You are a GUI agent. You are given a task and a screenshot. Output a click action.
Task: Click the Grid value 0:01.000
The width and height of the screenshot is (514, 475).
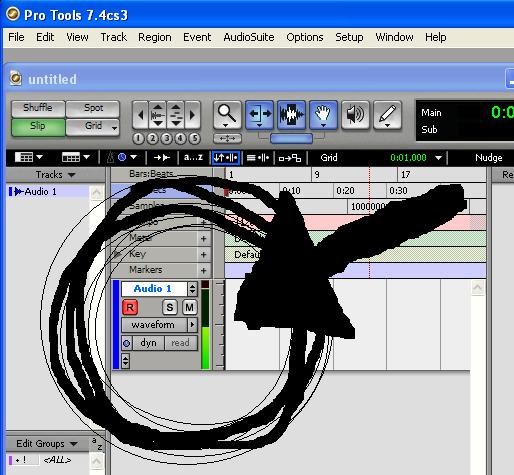408,158
